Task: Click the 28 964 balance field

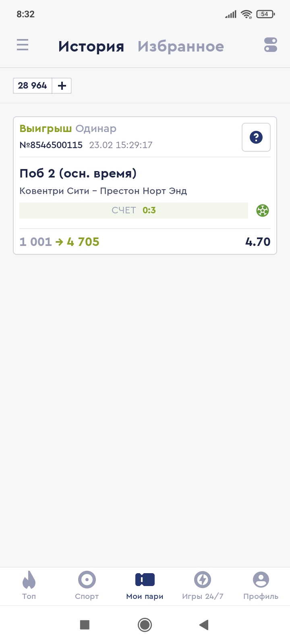Action: 33,86
